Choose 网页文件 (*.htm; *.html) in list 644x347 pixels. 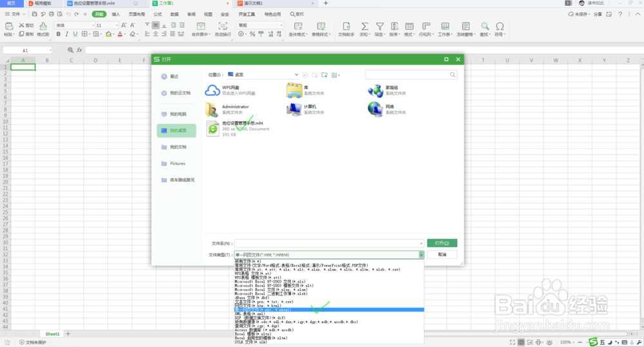coord(329,306)
